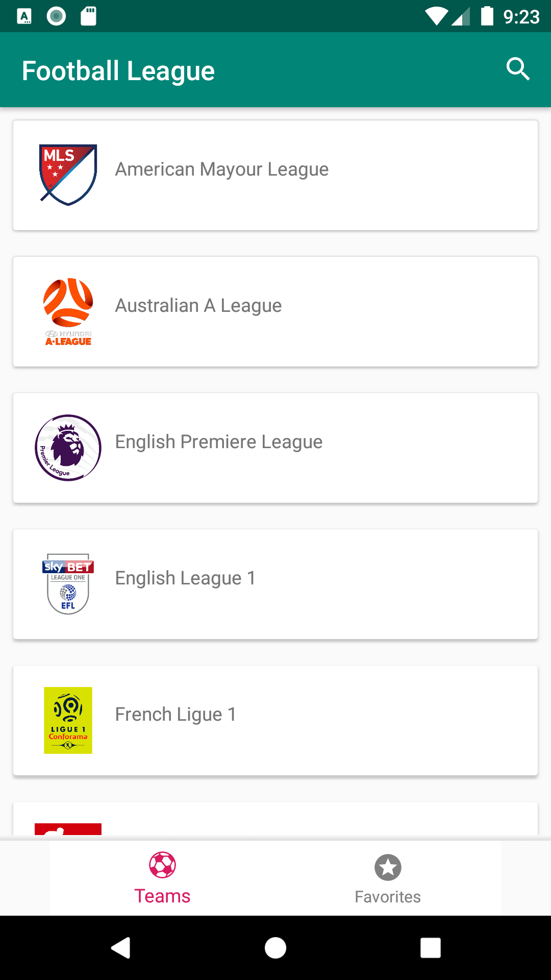Tap the Football League title
Screen dimensions: 551x980
point(118,70)
